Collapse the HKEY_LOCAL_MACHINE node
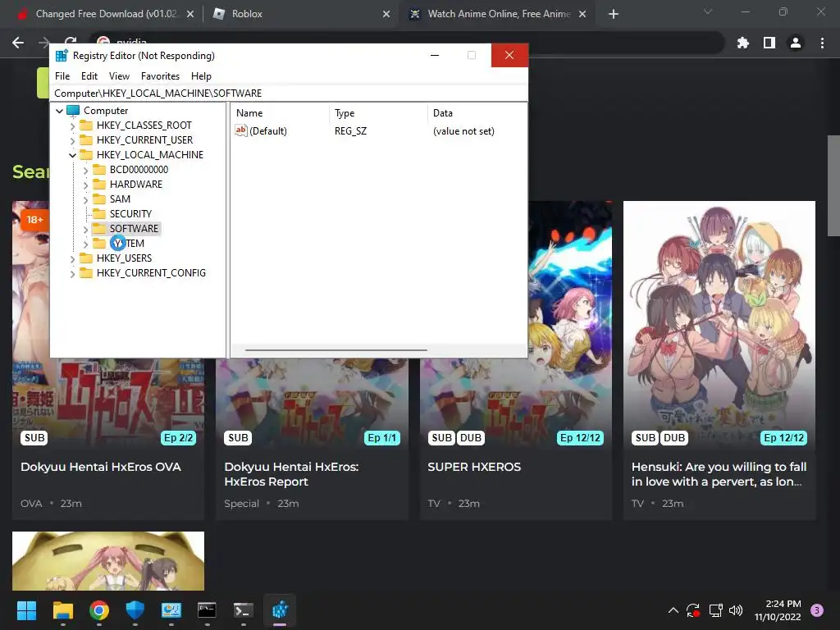Screen dimensions: 840x630 click(72, 155)
